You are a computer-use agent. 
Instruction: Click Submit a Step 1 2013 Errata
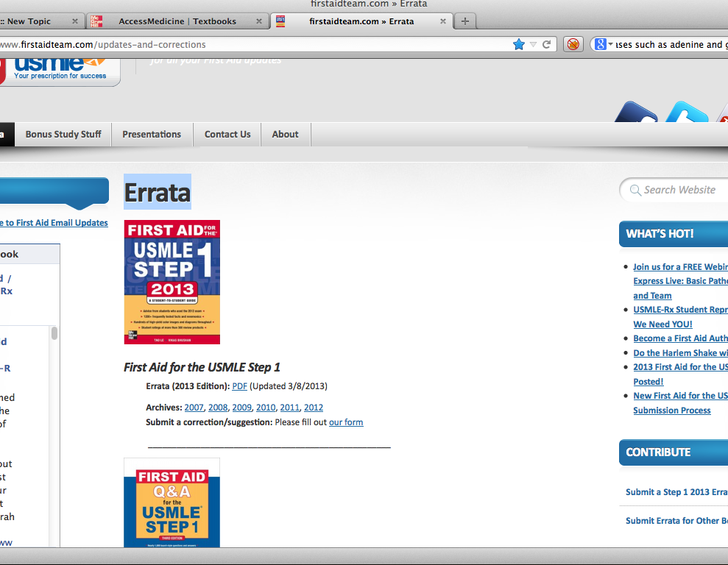pos(676,491)
